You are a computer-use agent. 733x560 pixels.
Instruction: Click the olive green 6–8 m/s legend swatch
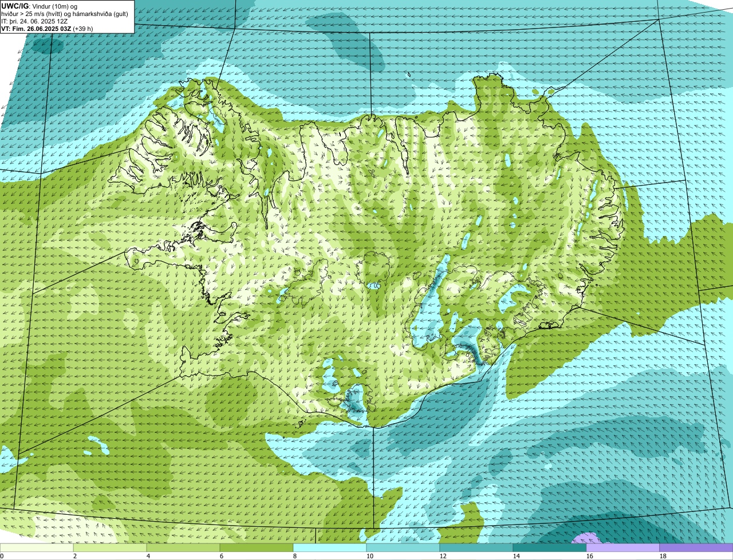tap(257, 548)
